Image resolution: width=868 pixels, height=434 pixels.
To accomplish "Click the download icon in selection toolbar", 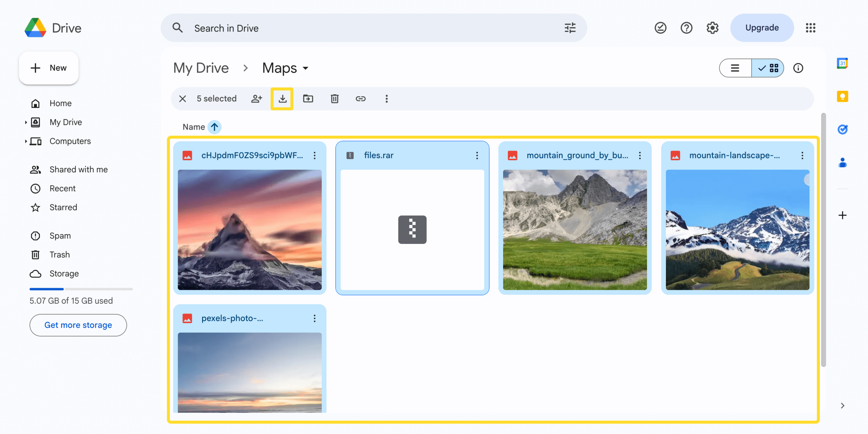I will click(282, 99).
